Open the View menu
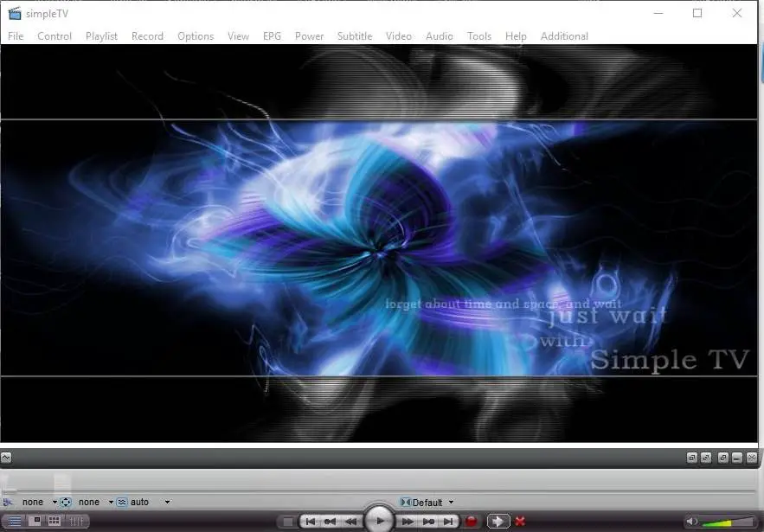Viewport: 764px width, 532px height. tap(238, 36)
